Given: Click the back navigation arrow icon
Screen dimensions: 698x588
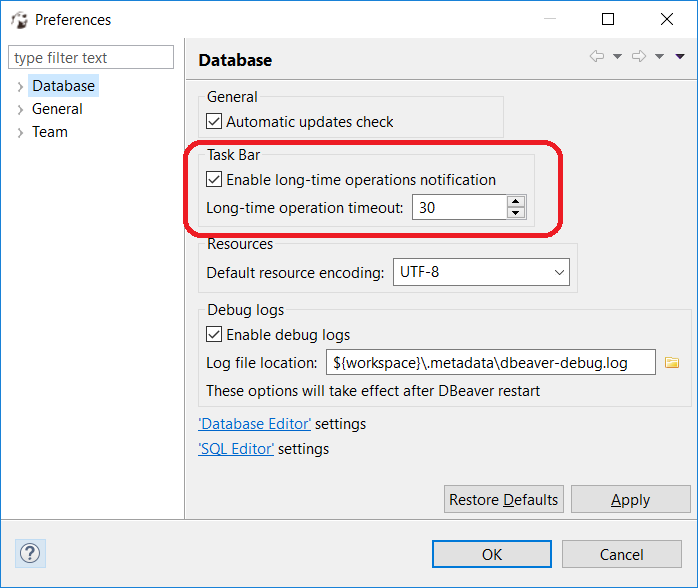Looking at the screenshot, I should point(597,57).
